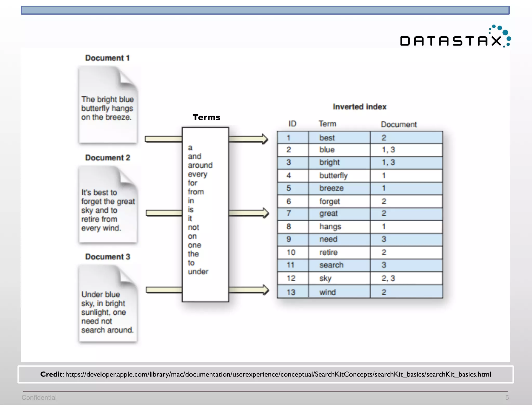Click the arrow pointing to row 'best'
The width and height of the screenshot is (532, 411).
pyautogui.click(x=249, y=139)
